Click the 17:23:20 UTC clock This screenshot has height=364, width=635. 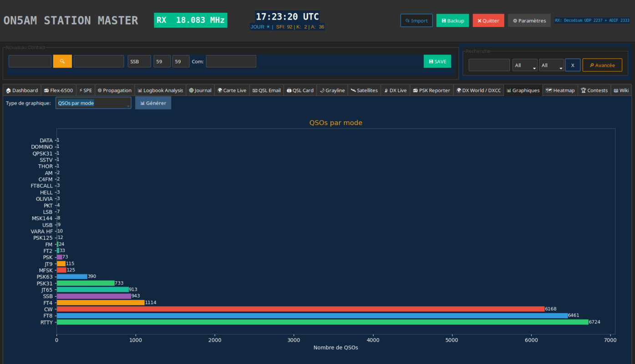coord(287,17)
